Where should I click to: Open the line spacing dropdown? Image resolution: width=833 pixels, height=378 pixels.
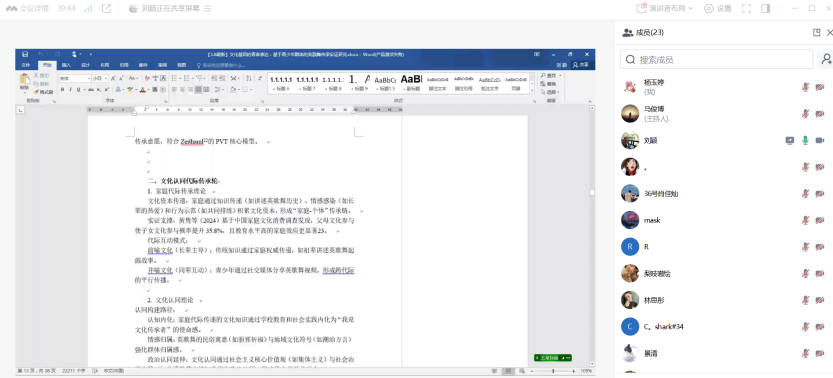[223, 90]
